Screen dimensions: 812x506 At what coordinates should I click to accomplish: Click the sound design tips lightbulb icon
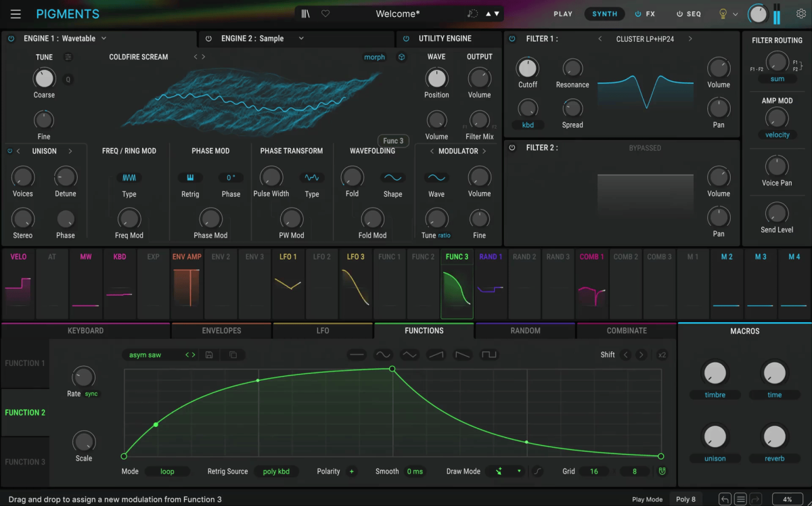click(723, 14)
